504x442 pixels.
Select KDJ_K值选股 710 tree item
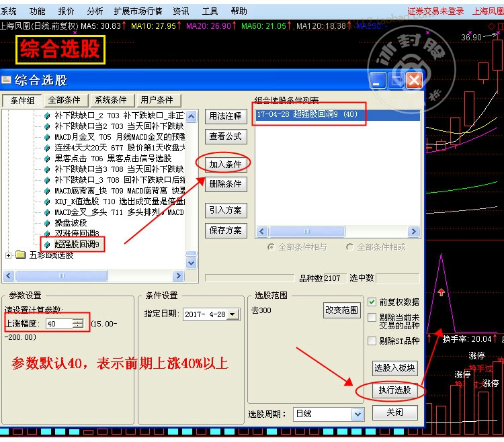point(119,202)
